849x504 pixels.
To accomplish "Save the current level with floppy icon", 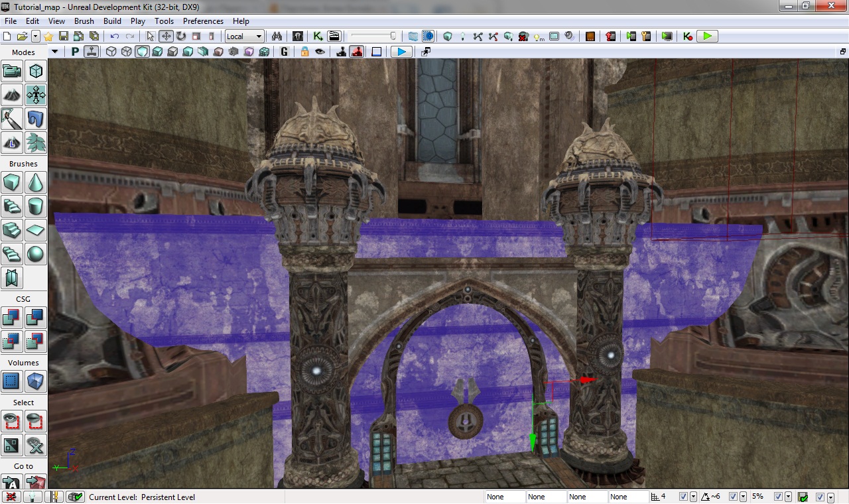I will click(64, 36).
